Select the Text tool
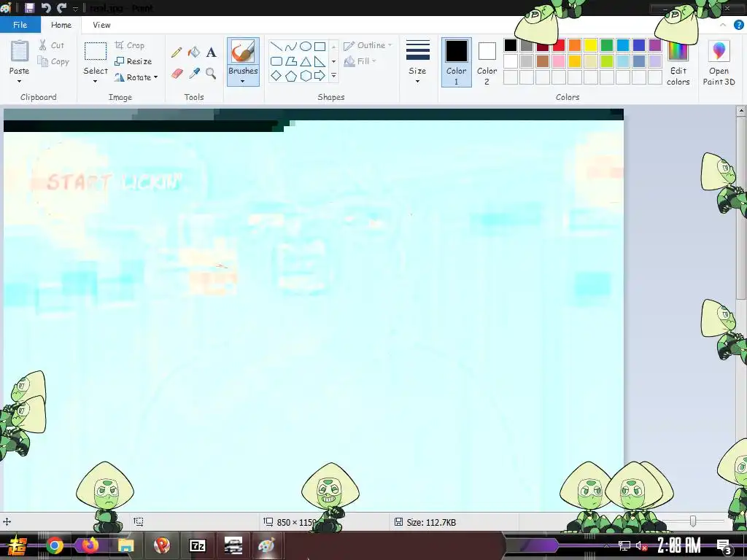The width and height of the screenshot is (747, 560). tap(211, 52)
